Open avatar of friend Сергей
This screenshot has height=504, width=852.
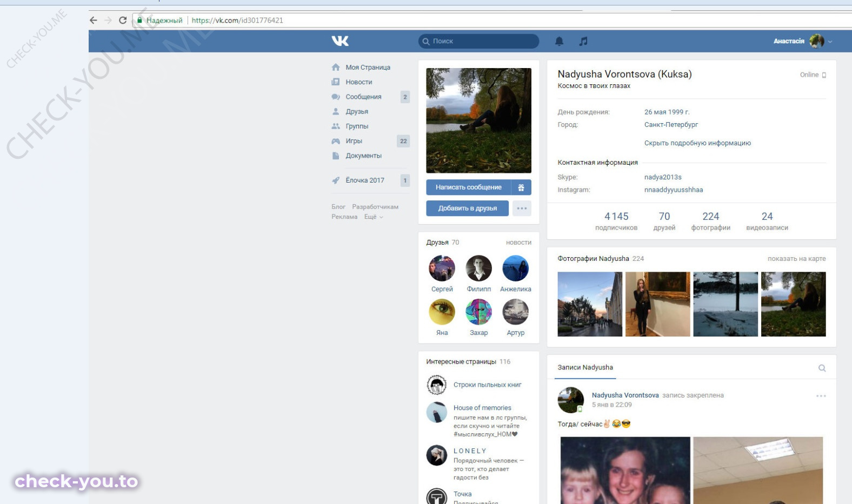click(442, 268)
